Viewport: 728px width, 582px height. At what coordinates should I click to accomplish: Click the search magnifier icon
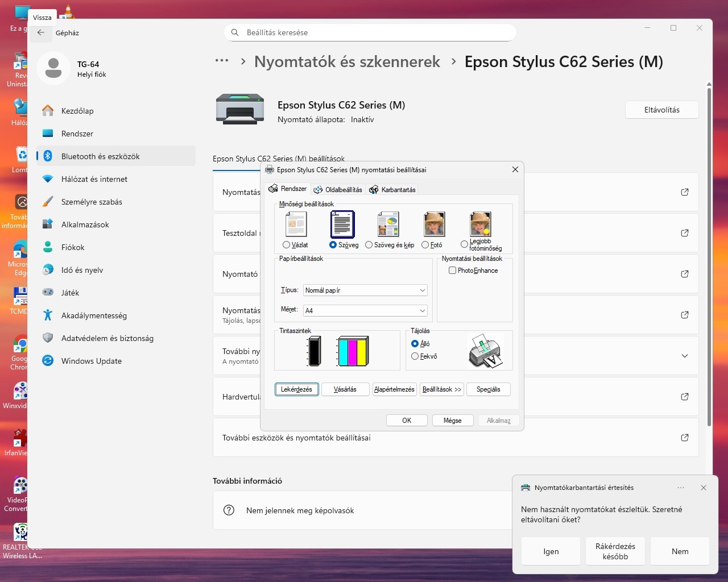click(235, 32)
